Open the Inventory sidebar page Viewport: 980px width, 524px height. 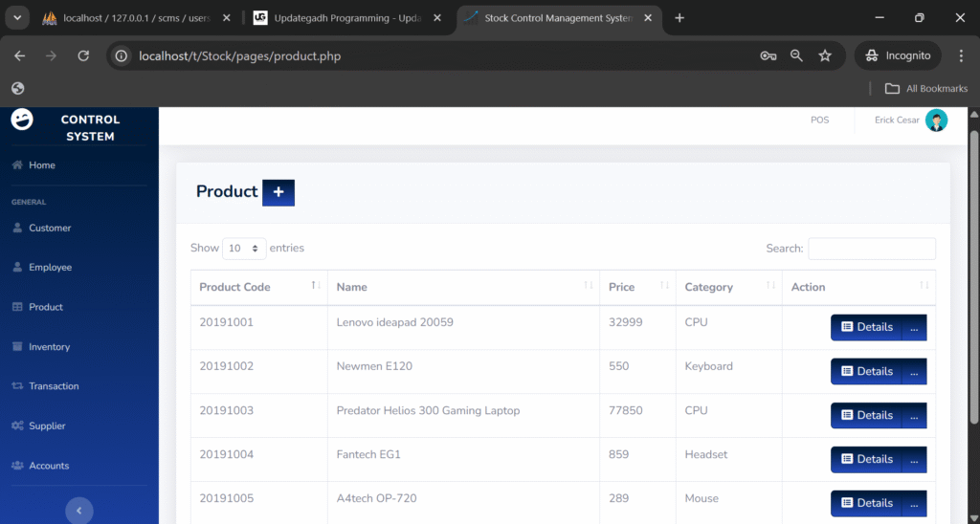click(49, 347)
